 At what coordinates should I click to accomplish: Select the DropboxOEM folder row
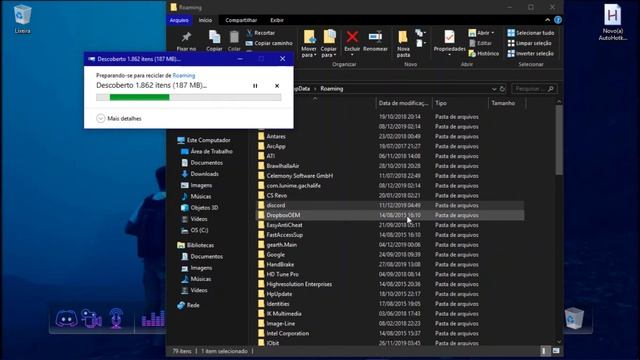tap(390, 215)
